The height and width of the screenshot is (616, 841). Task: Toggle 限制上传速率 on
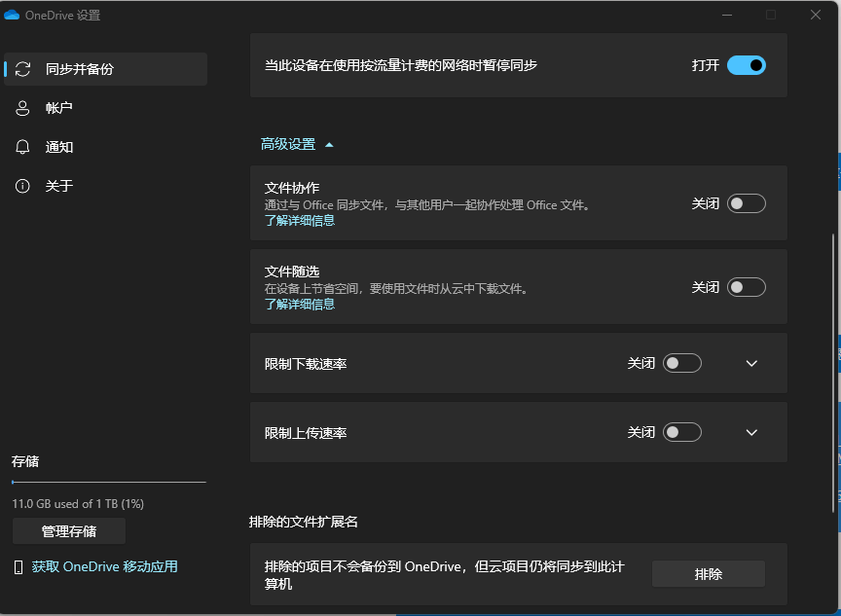(x=682, y=433)
